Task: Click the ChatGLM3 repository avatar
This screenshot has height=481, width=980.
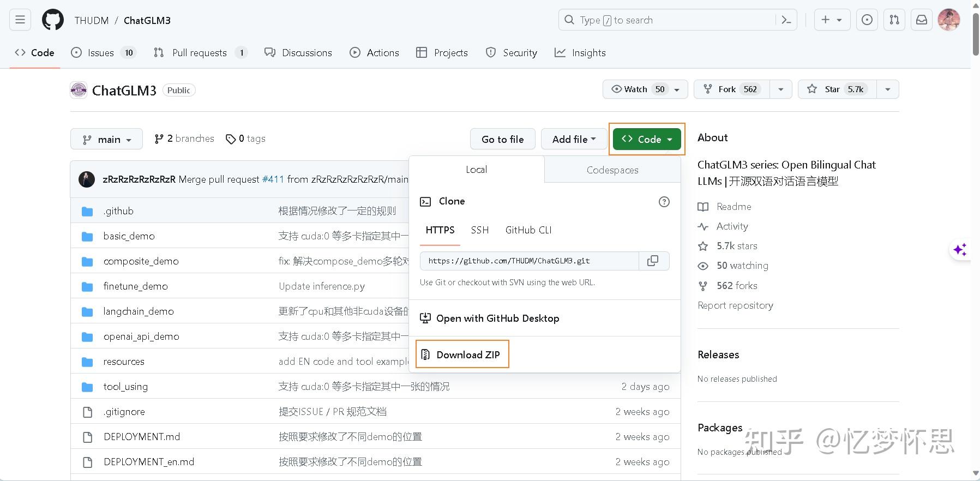Action: pyautogui.click(x=79, y=90)
